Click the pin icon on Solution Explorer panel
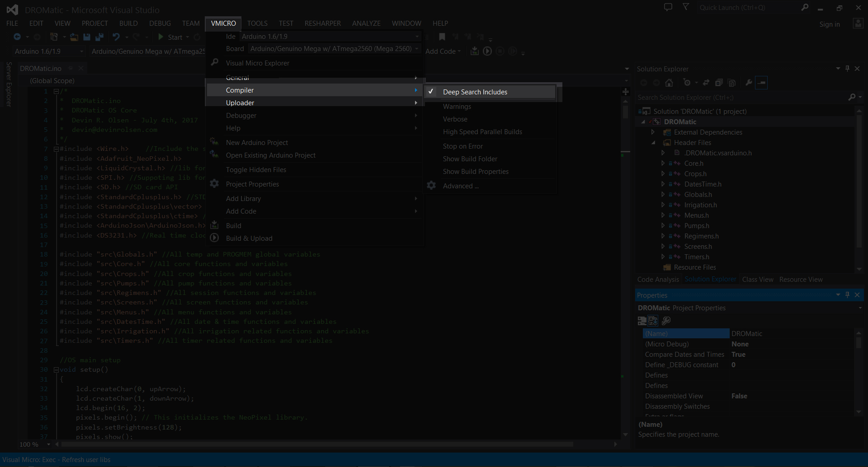The width and height of the screenshot is (868, 467). (x=848, y=68)
